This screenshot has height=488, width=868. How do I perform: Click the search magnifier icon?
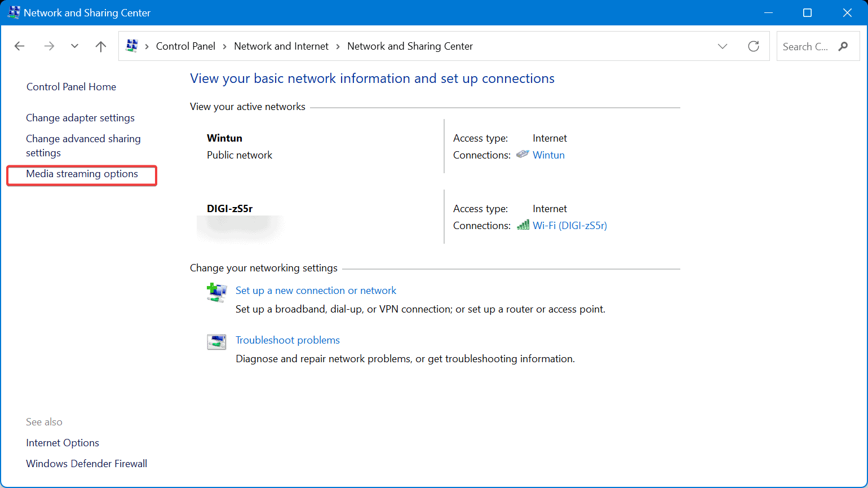pyautogui.click(x=843, y=46)
